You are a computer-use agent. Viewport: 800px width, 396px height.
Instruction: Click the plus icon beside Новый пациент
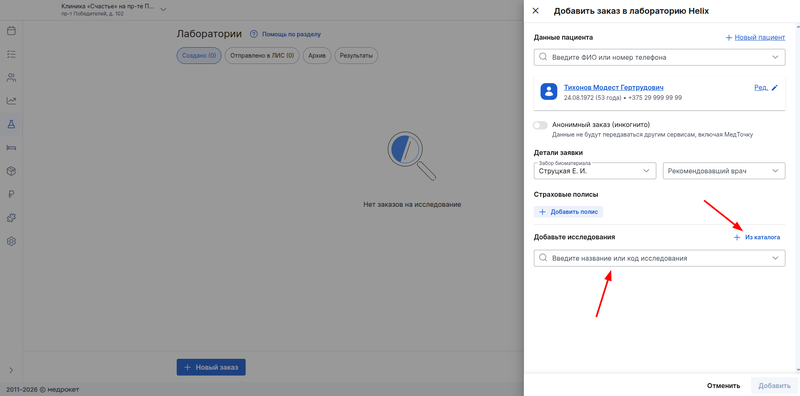[x=729, y=37]
